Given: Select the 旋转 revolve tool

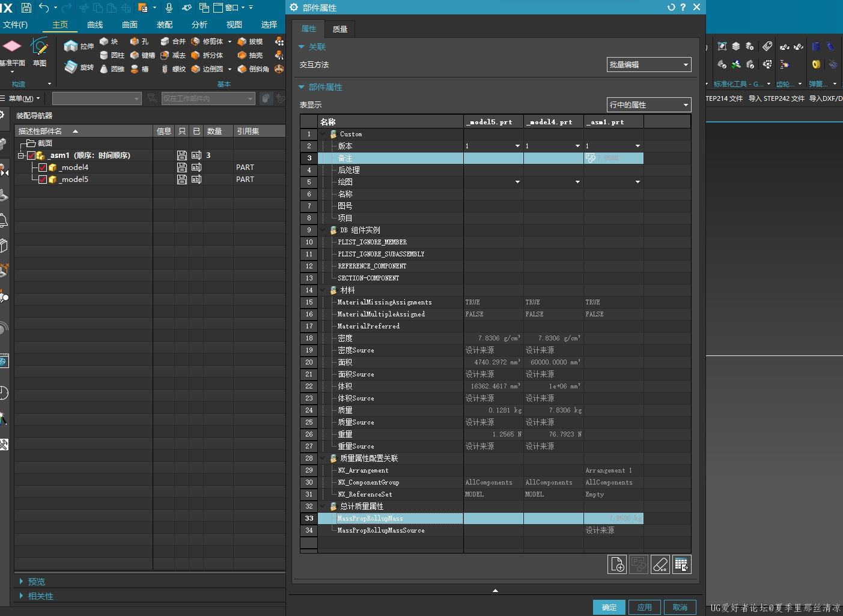Looking at the screenshot, I should [x=79, y=67].
